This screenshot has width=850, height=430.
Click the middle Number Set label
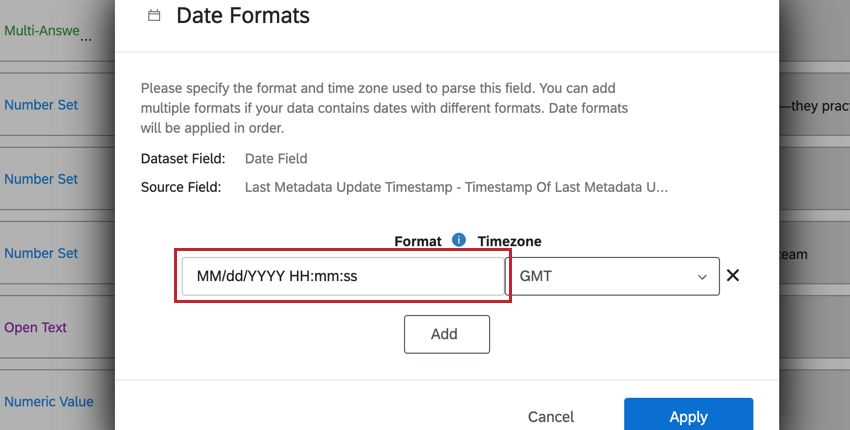[x=41, y=179]
